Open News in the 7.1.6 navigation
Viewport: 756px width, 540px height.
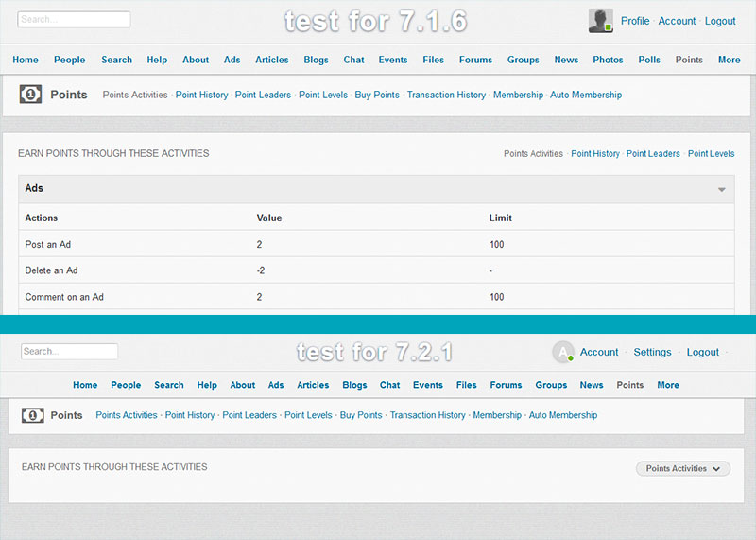click(x=566, y=60)
